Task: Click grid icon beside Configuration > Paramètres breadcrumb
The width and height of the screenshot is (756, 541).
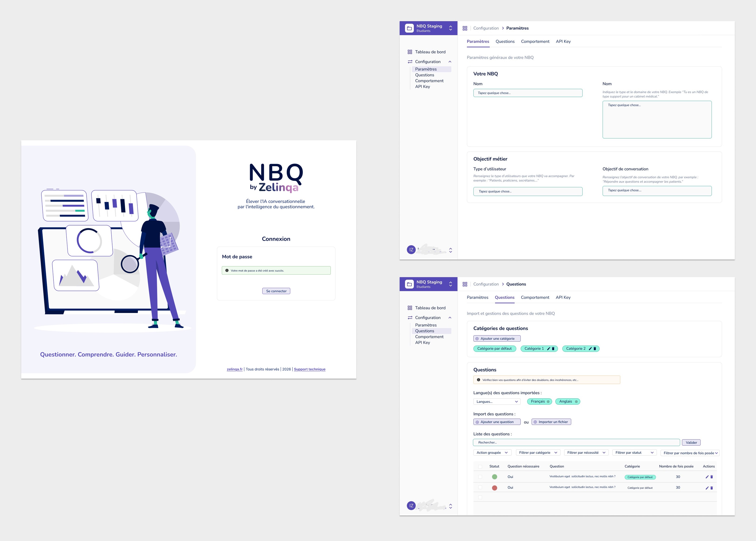Action: pyautogui.click(x=465, y=28)
